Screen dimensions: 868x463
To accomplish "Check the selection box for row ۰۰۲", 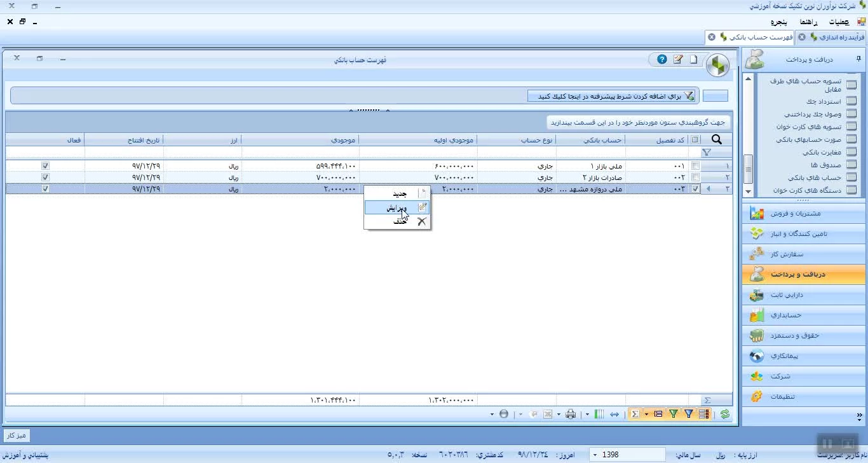I will (x=695, y=177).
